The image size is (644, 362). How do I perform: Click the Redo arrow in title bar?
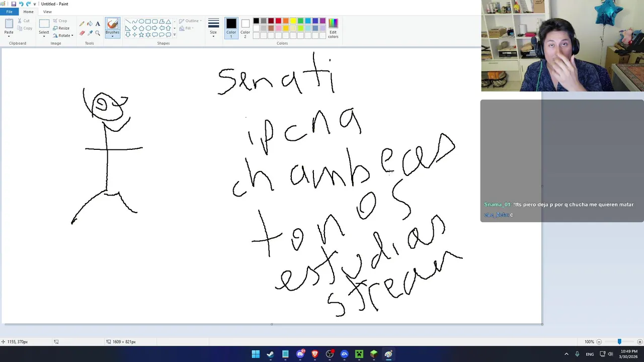(x=28, y=4)
